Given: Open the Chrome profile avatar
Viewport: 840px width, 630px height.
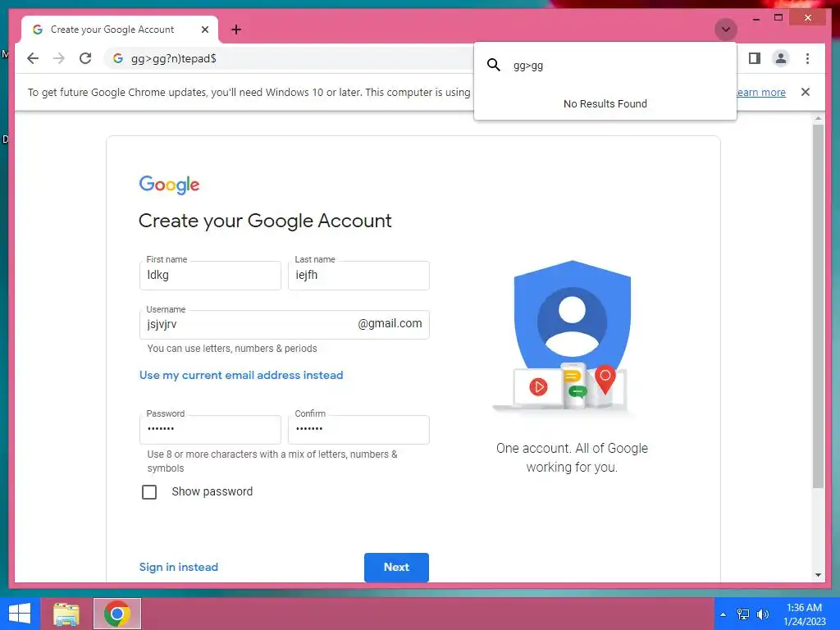Looking at the screenshot, I should pyautogui.click(x=781, y=58).
